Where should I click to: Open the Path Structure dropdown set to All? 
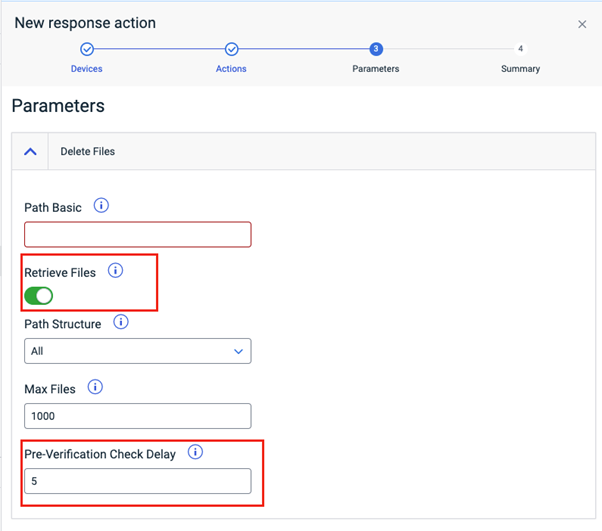click(x=138, y=351)
